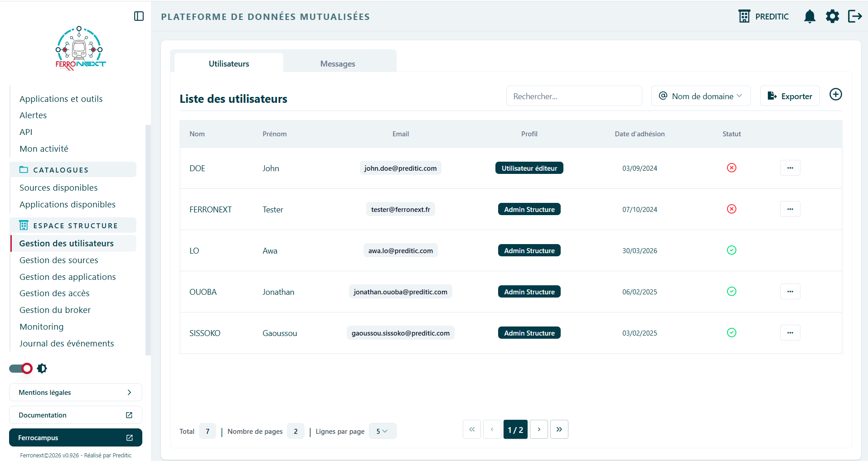Open actions menu for John DOE
The height and width of the screenshot is (461, 868).
[x=790, y=168]
